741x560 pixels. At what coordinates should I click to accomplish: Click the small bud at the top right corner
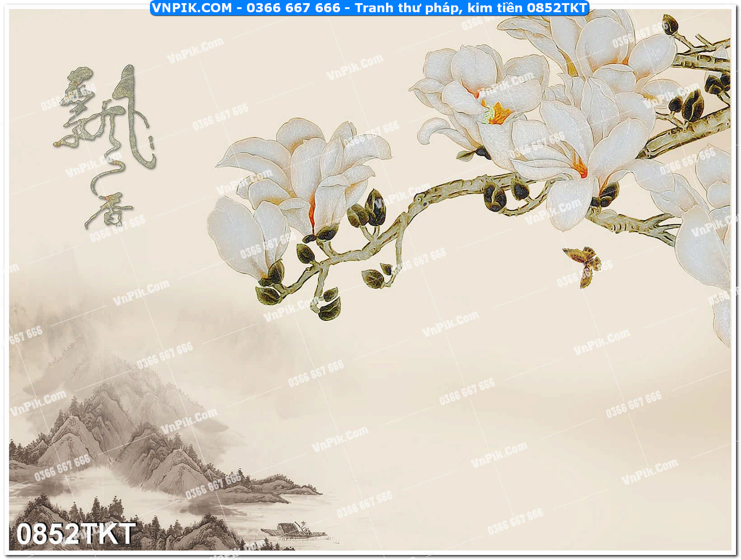pos(671,23)
